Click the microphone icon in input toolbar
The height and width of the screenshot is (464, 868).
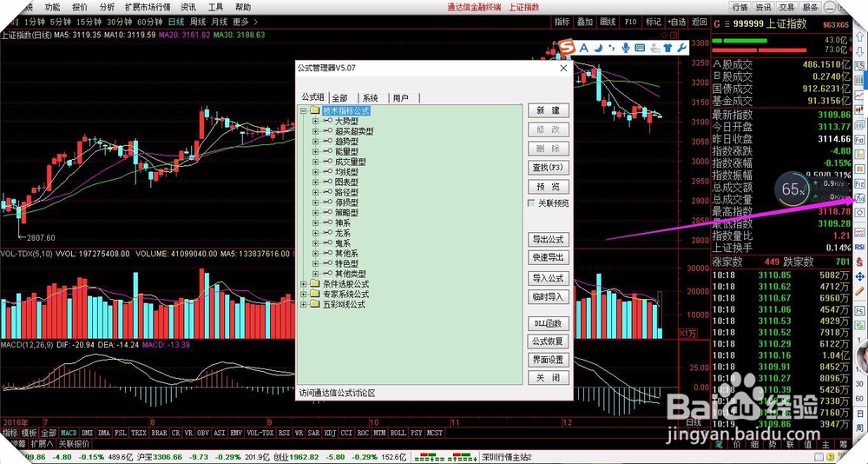[626, 49]
